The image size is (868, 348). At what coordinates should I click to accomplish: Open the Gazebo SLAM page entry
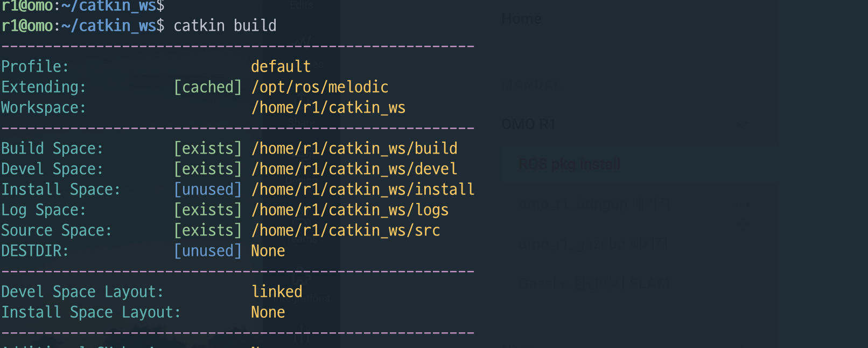coord(594,283)
